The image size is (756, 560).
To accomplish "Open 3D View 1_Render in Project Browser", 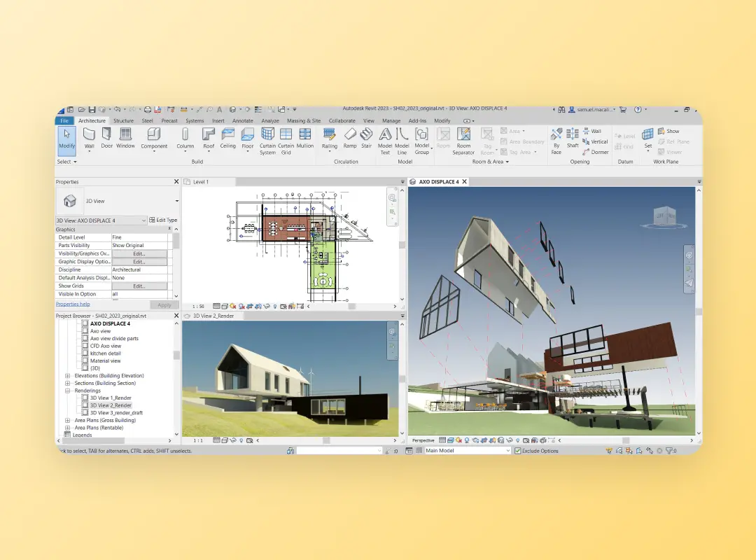I will point(111,398).
